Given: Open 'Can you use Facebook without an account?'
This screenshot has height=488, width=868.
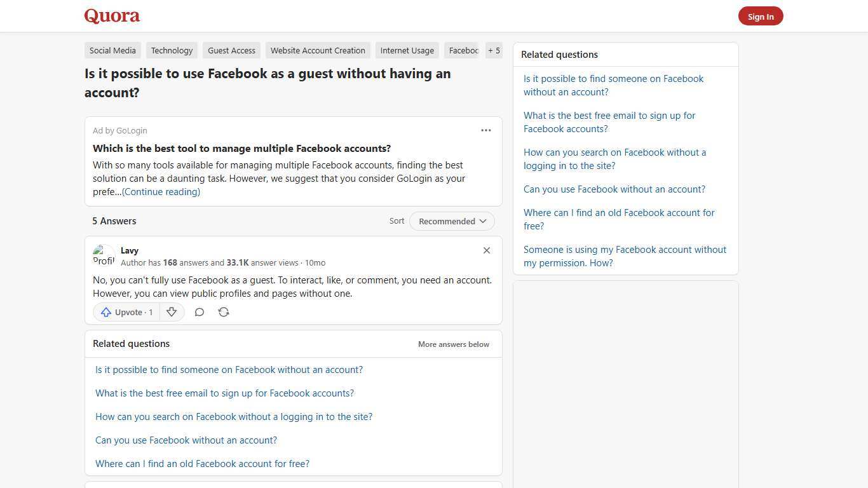Looking at the screenshot, I should click(186, 440).
